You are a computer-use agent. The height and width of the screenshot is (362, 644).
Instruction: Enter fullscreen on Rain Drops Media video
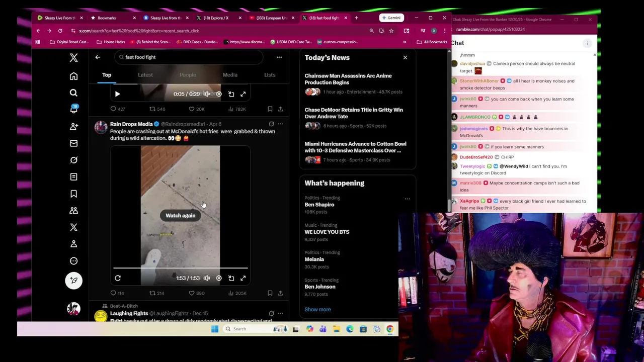coord(243,278)
